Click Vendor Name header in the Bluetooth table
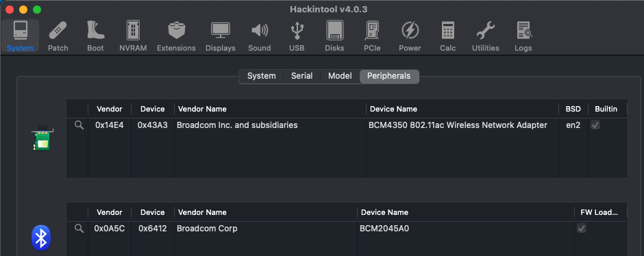 266,212
